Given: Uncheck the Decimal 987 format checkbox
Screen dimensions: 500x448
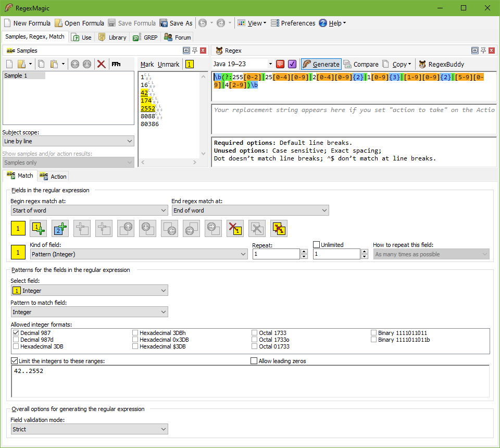Looking at the screenshot, I should [x=16, y=333].
